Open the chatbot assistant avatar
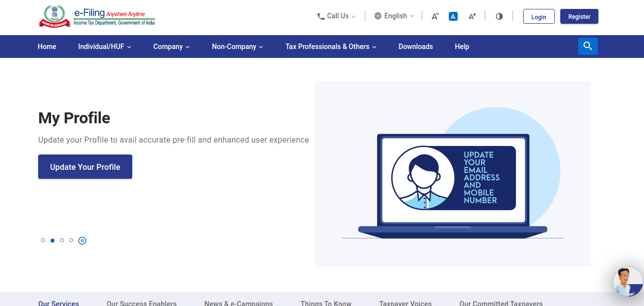This screenshot has width=644, height=306. coord(628,282)
